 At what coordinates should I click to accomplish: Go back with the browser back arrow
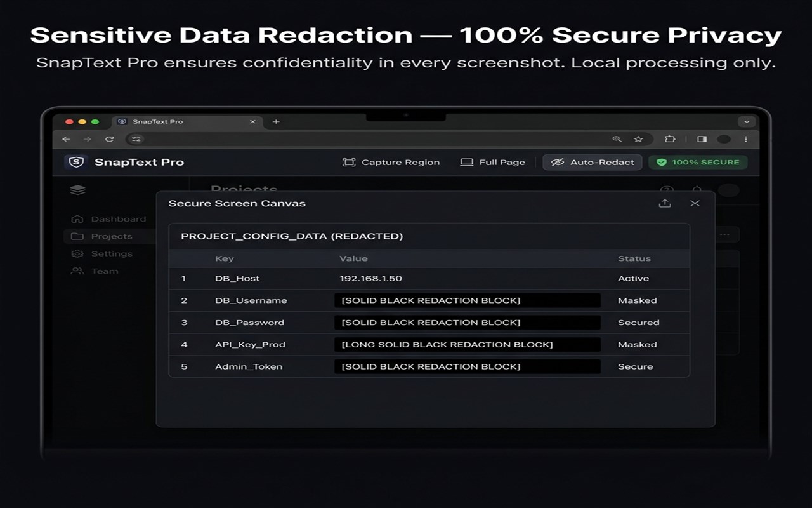coord(67,139)
